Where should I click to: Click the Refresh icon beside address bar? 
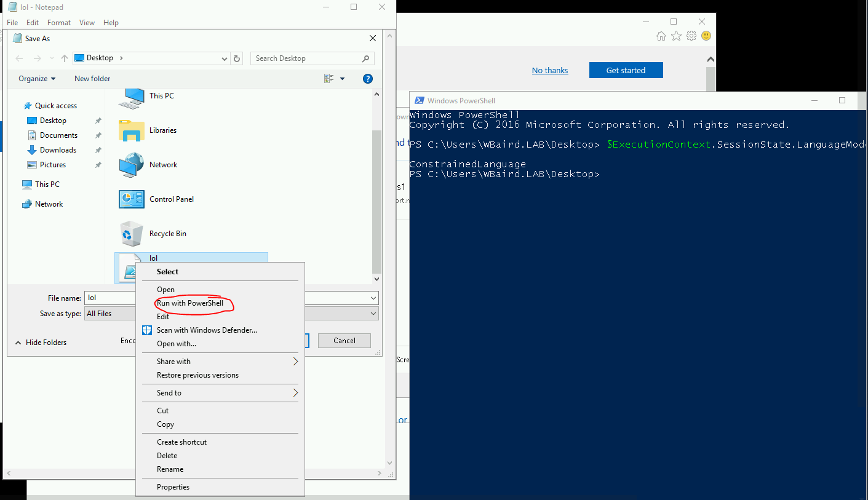pyautogui.click(x=237, y=58)
